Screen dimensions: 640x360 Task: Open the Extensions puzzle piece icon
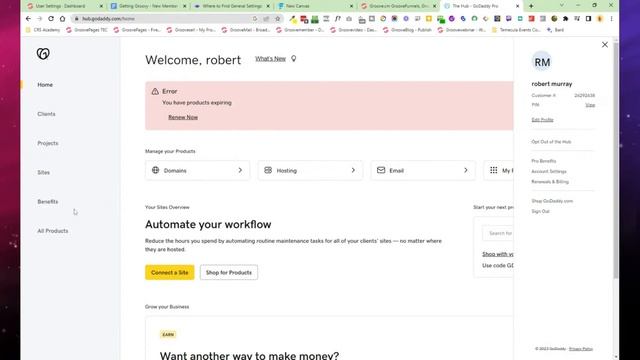point(565,19)
